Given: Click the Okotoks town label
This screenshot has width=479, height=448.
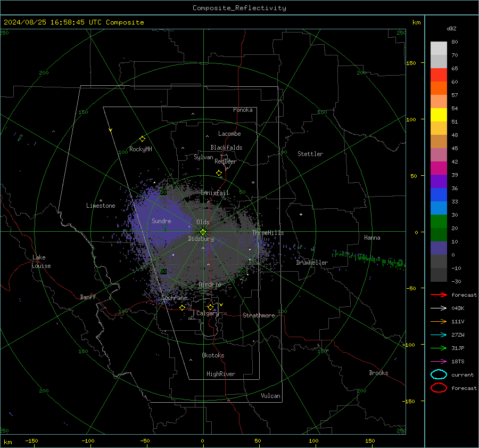Looking at the screenshot, I should pos(213,355).
